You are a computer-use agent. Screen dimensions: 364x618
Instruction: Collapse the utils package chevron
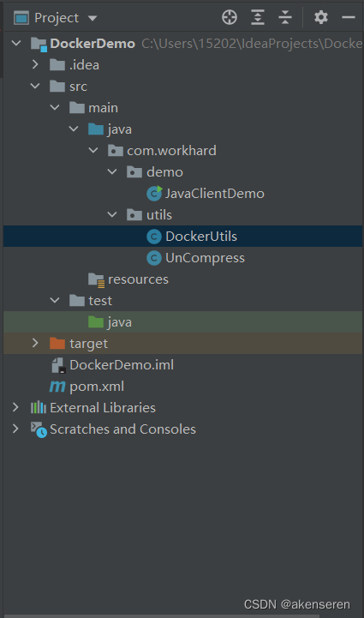112,215
